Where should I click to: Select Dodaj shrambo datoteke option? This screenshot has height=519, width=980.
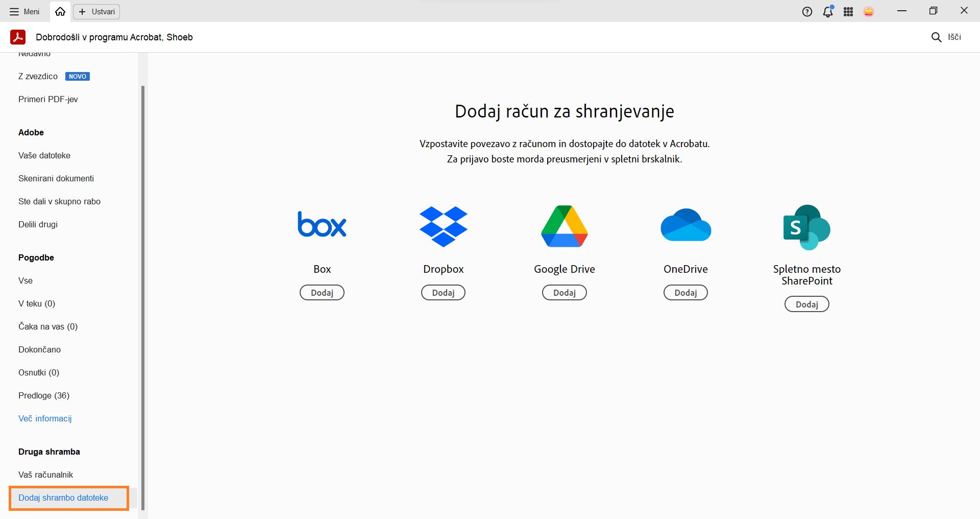pos(63,498)
